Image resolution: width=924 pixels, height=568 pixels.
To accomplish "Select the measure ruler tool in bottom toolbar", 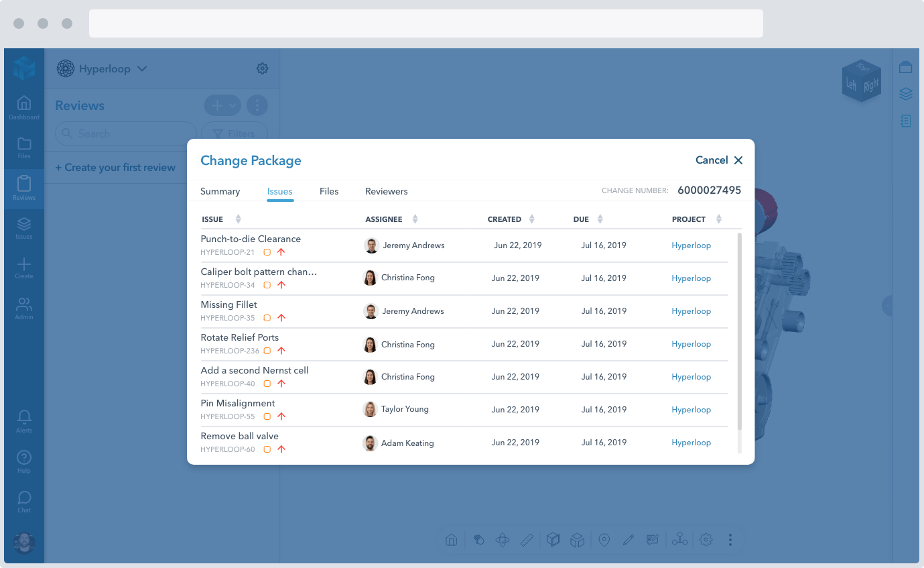I will point(527,540).
